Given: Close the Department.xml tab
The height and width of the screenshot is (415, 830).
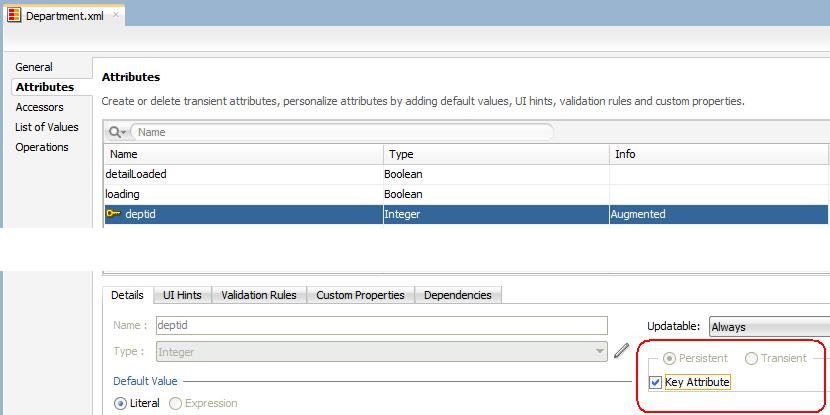Looking at the screenshot, I should 116,15.
